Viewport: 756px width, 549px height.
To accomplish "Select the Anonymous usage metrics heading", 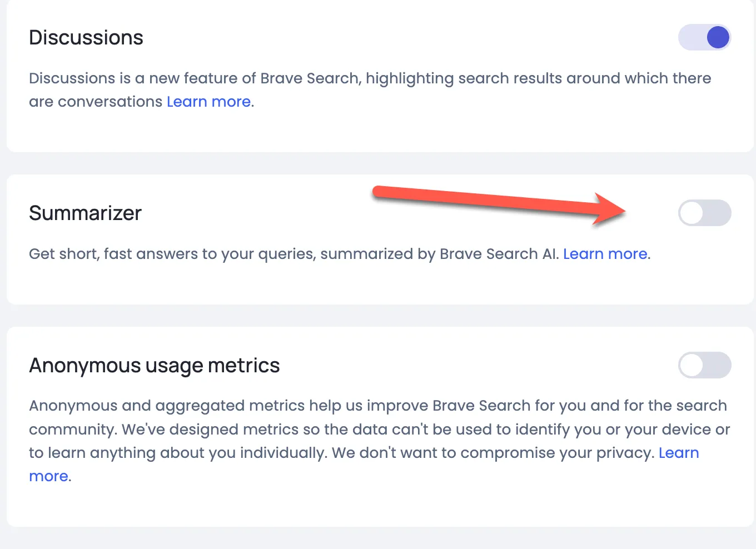I will click(155, 366).
